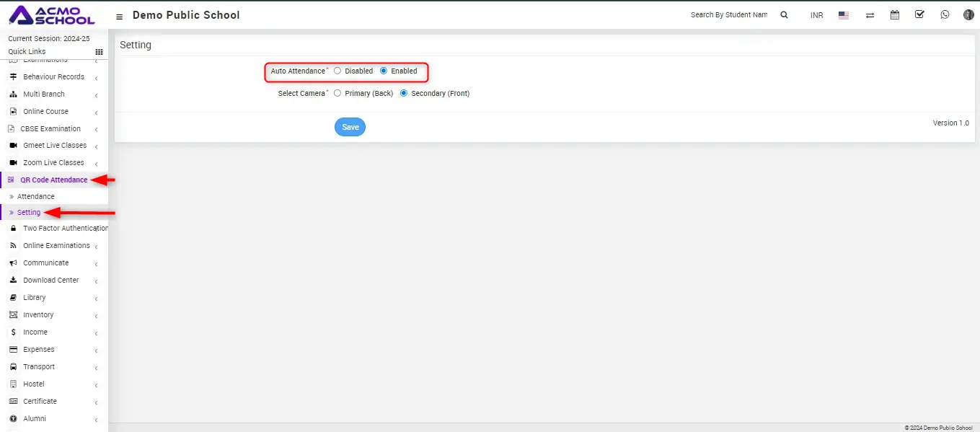
Task: Expand the Behaviour Records menu
Action: pyautogui.click(x=53, y=77)
